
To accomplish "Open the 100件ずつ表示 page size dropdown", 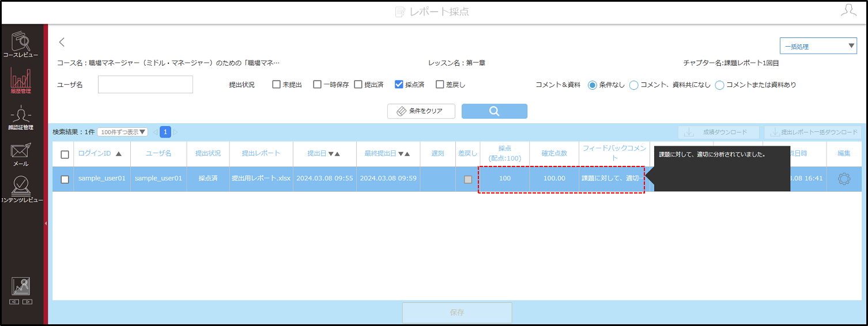I will (122, 132).
